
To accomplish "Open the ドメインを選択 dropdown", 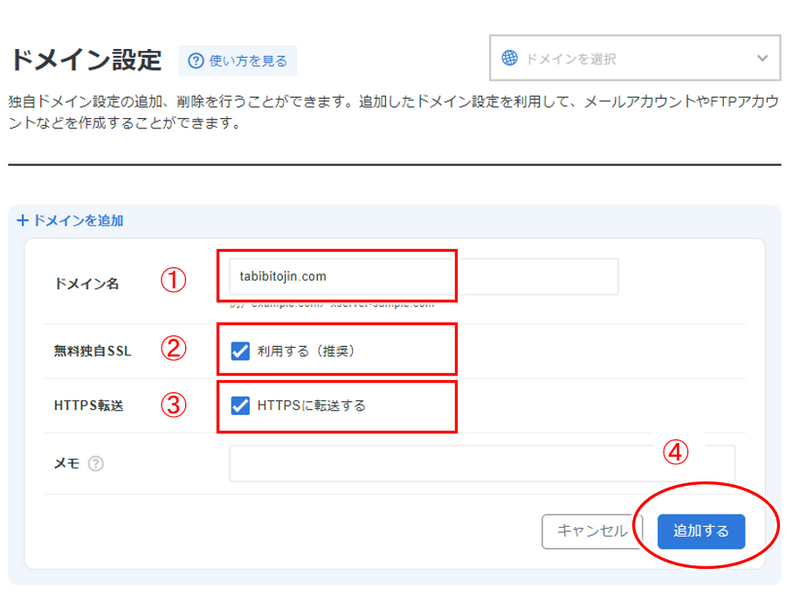I will pyautogui.click(x=635, y=58).
